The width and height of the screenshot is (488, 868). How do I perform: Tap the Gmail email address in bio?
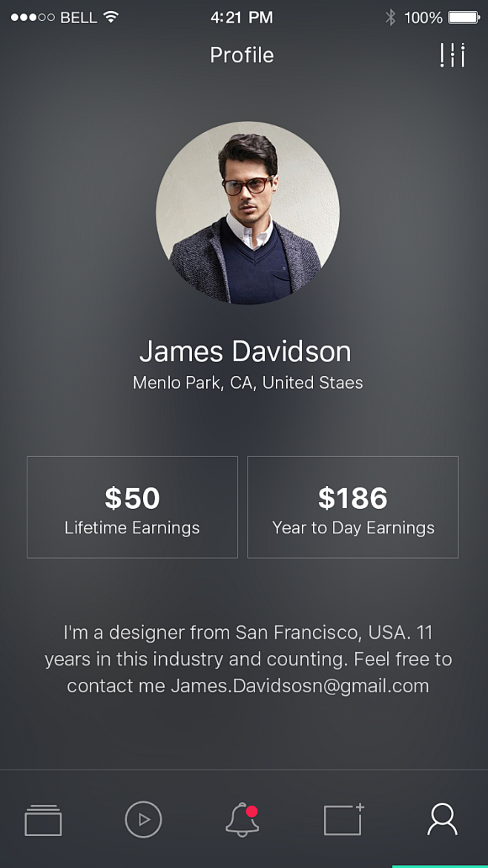click(300, 685)
